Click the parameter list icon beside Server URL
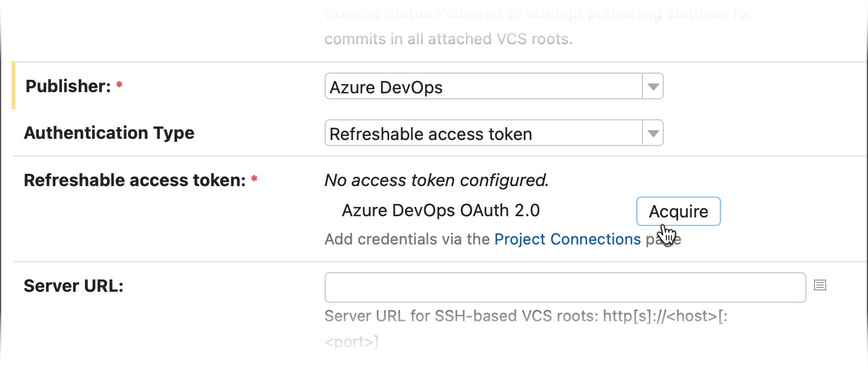Viewport: 868px width, 371px height. [820, 286]
